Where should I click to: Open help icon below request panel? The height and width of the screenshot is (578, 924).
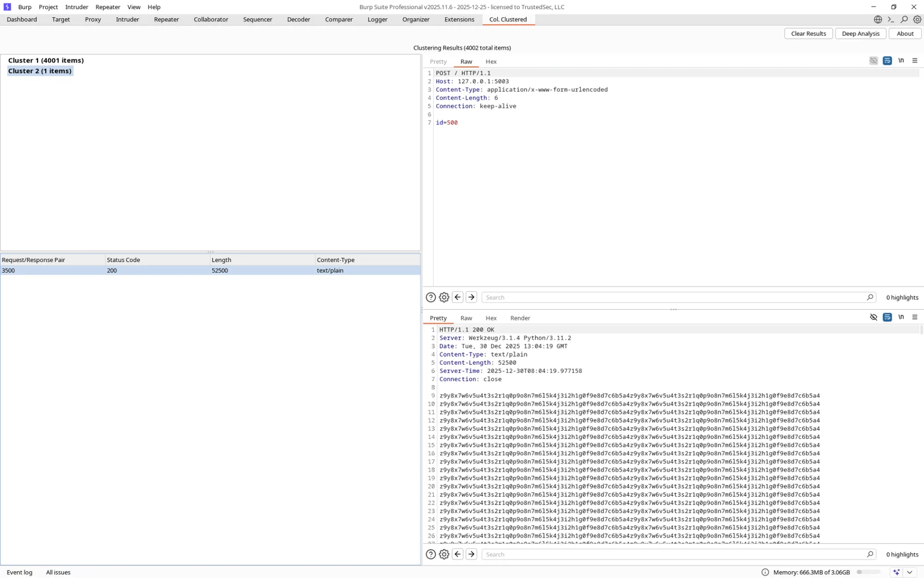[x=431, y=297]
